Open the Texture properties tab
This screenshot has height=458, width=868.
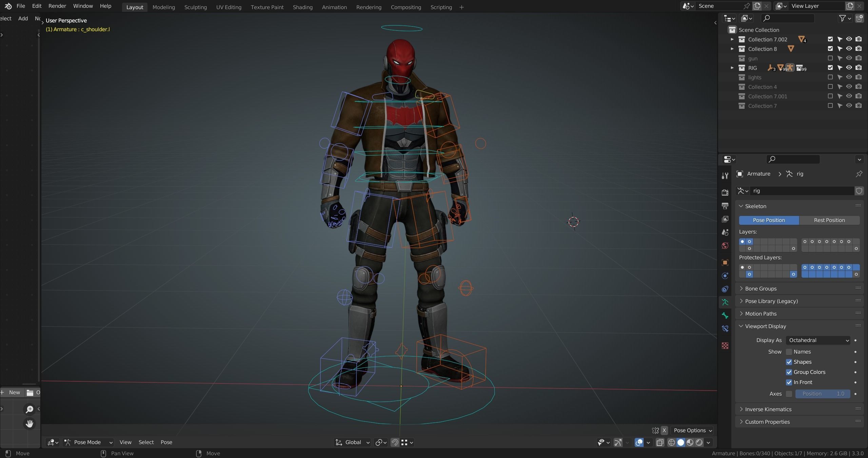tap(725, 345)
